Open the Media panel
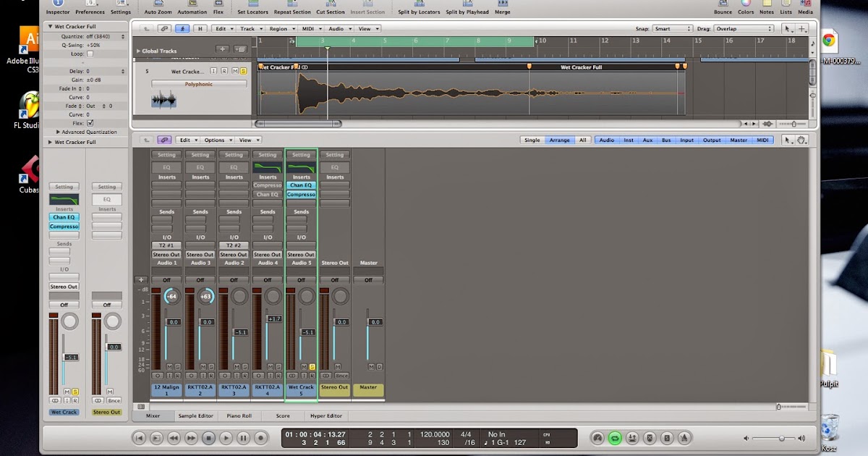This screenshot has width=868, height=456. tap(805, 6)
